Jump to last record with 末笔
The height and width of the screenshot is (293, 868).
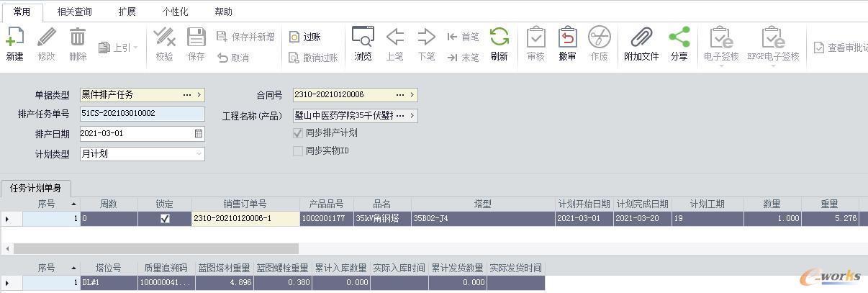463,58
